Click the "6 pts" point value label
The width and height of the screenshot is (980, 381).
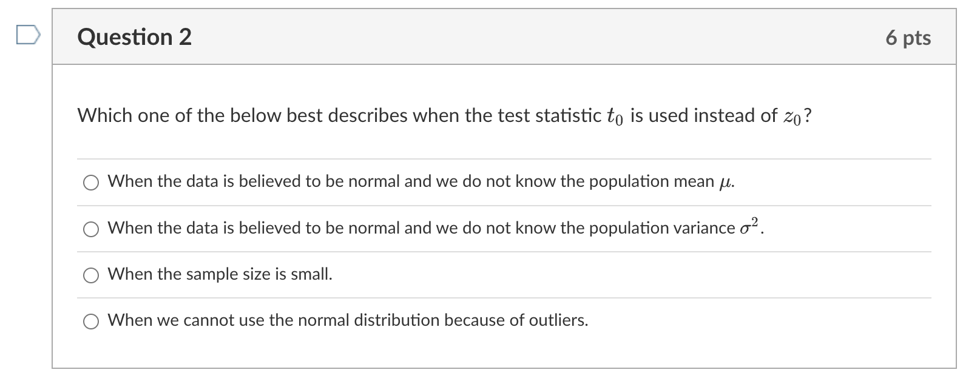tap(907, 38)
